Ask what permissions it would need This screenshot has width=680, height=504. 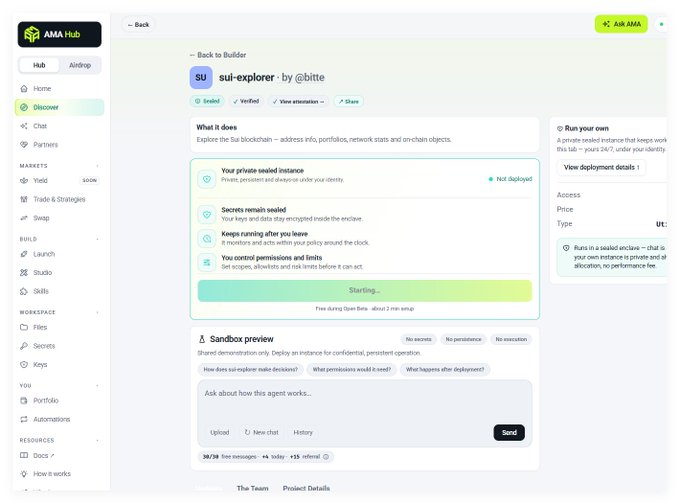352,370
